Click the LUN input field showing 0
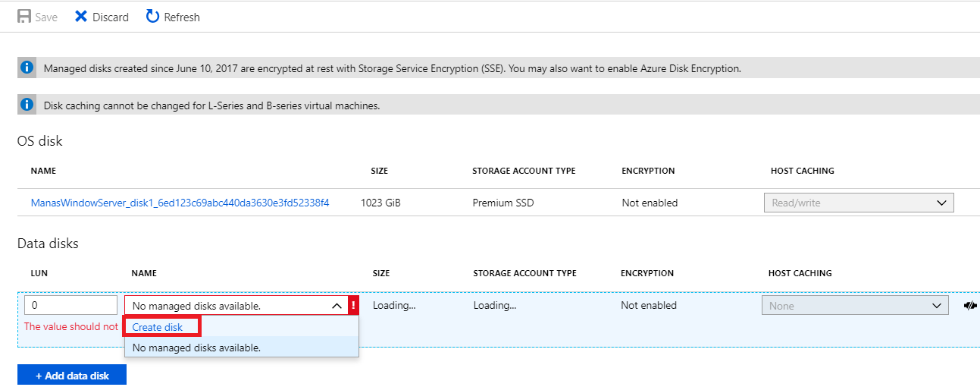The height and width of the screenshot is (387, 980). (70, 305)
